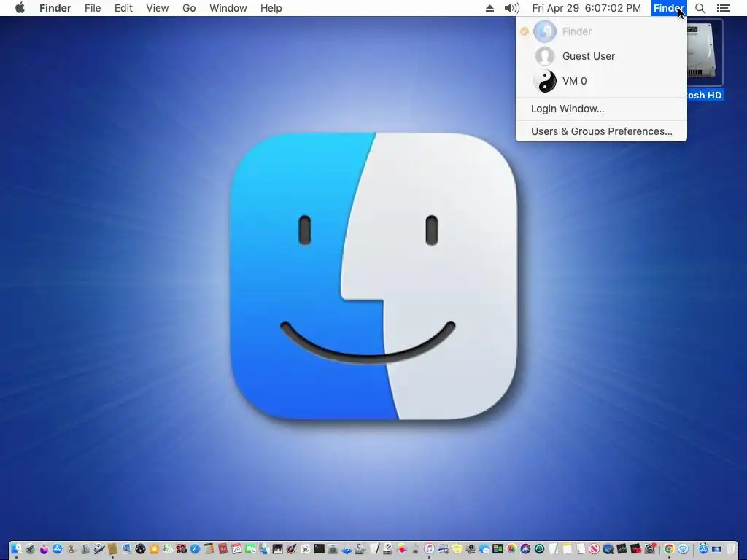Open Stocks app dark chart icon
Screen dimensions: 747x560
tap(622, 549)
